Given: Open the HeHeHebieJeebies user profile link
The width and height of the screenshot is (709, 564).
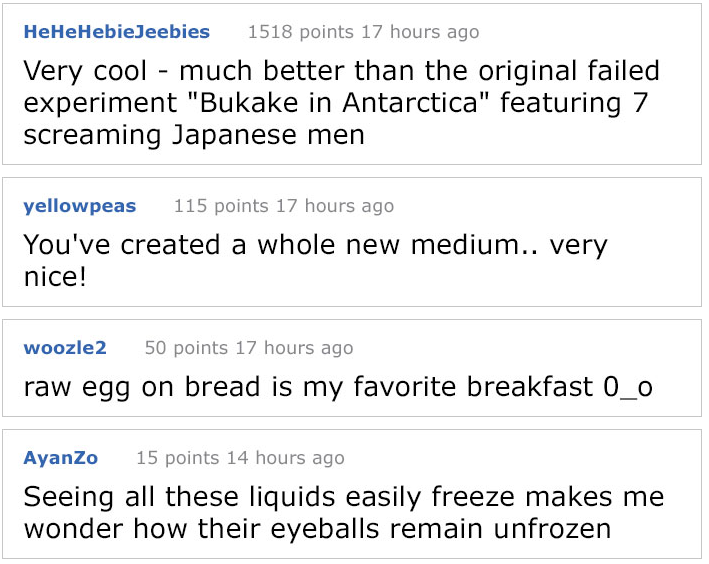Looking at the screenshot, I should coord(117,32).
